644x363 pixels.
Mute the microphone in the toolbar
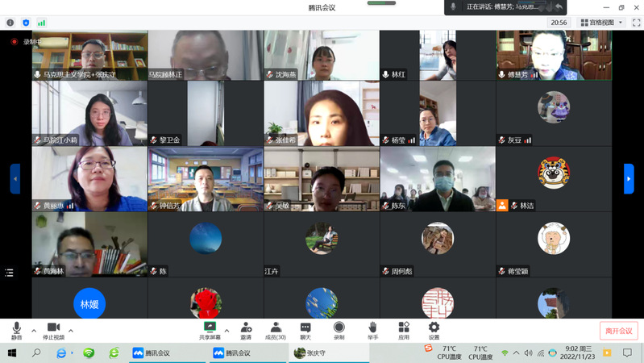(x=16, y=331)
